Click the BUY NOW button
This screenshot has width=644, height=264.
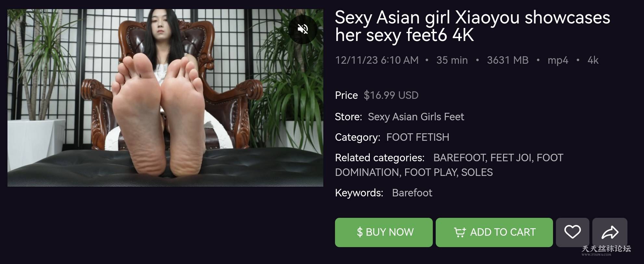tap(384, 232)
